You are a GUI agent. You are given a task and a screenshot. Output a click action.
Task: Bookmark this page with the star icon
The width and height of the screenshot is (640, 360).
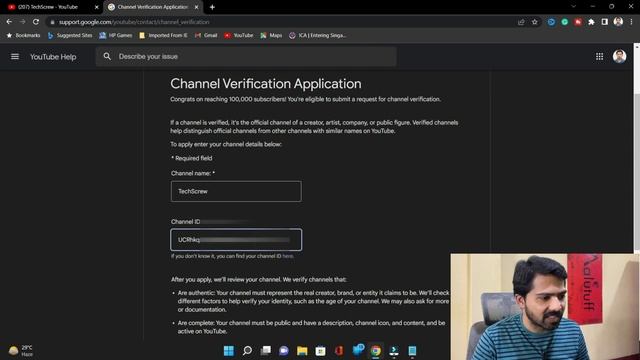point(535,22)
